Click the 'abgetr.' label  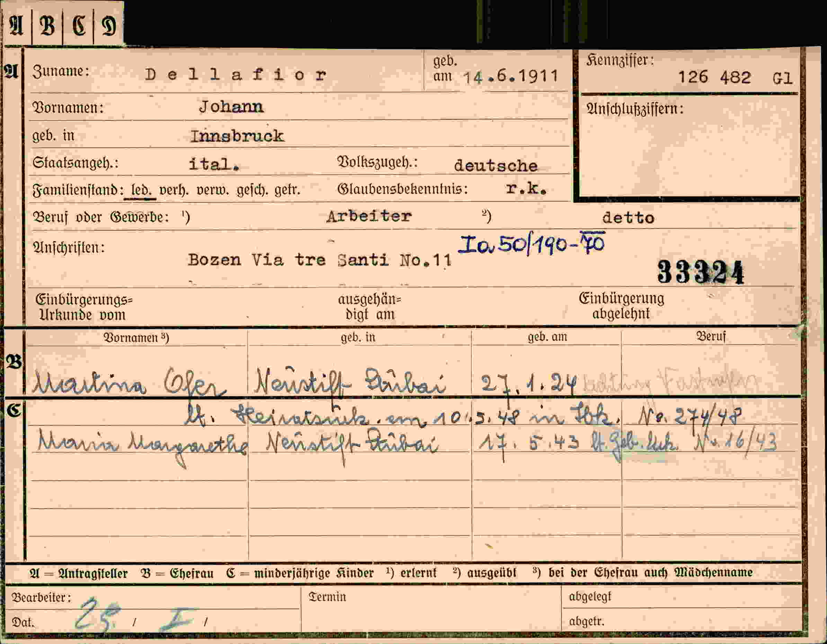pyautogui.click(x=587, y=621)
